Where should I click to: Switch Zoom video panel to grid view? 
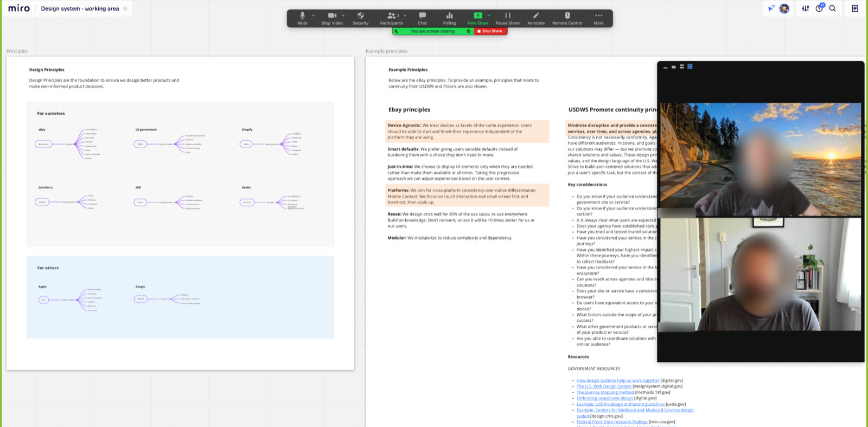point(690,67)
